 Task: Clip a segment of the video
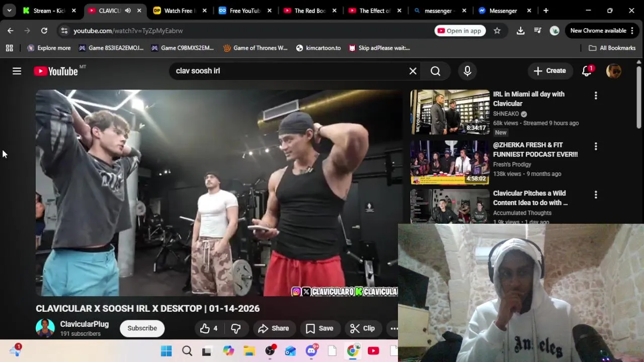click(362, 328)
